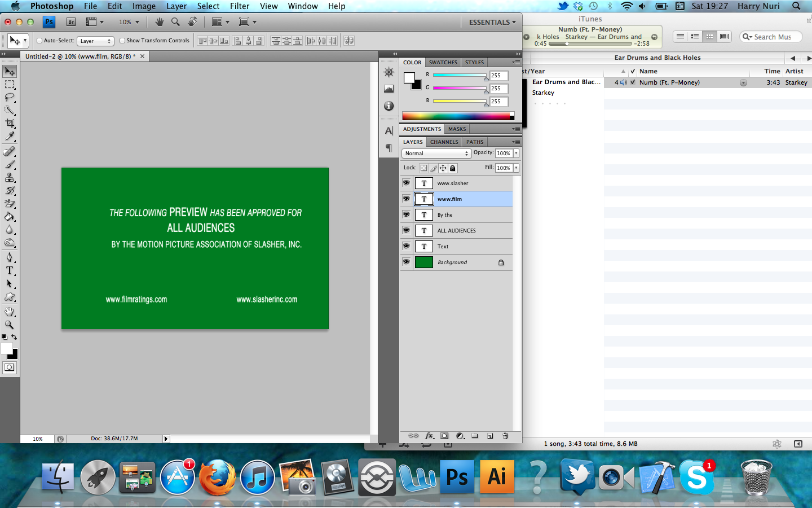Switch to the Masks tab

coord(457,129)
